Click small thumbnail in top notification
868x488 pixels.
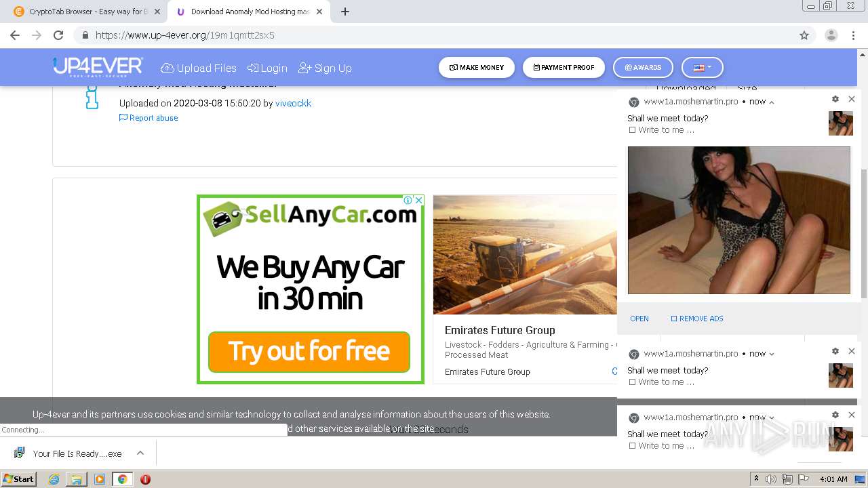841,123
